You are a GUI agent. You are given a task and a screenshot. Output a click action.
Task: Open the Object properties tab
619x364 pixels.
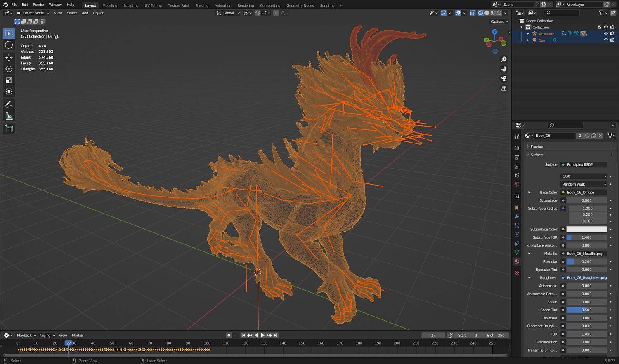pyautogui.click(x=517, y=207)
